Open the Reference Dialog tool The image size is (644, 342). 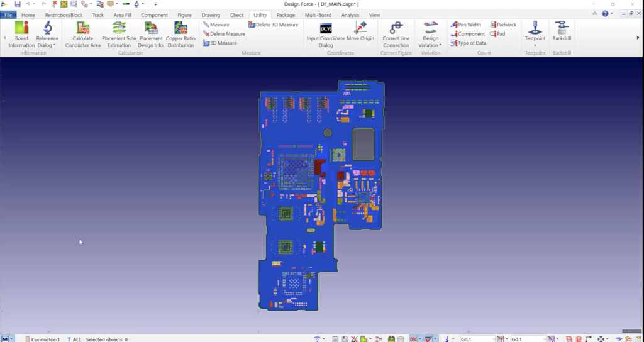47,35
